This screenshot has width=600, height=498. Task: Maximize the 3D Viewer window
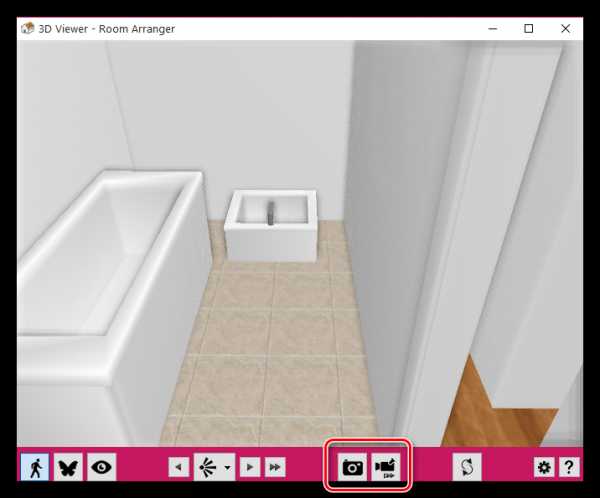(x=529, y=29)
